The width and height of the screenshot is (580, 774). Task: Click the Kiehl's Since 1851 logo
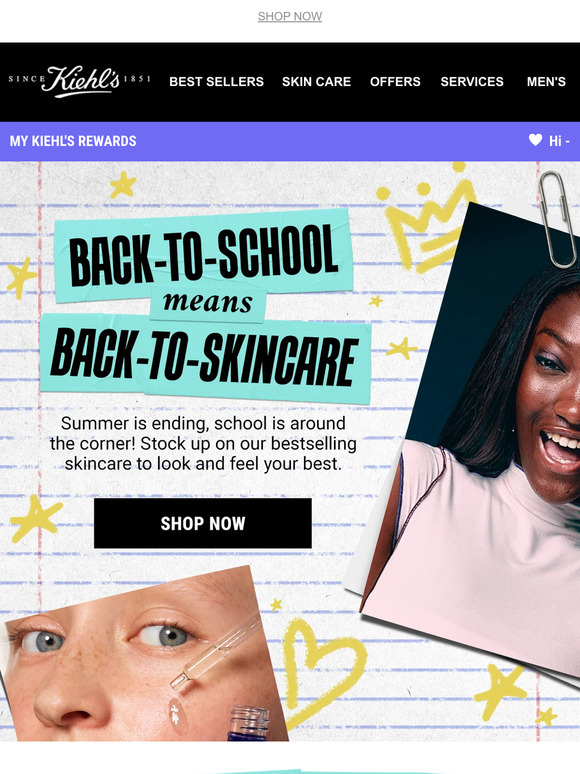[79, 81]
